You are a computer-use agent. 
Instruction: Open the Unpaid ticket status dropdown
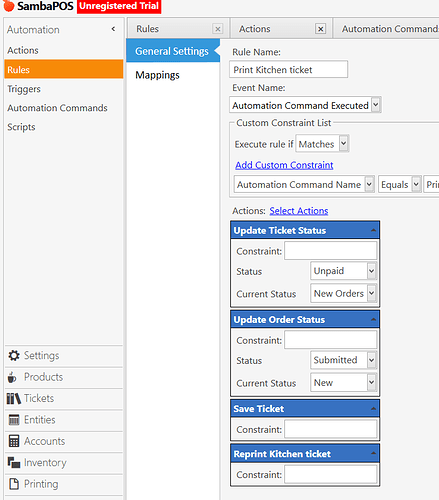(371, 271)
